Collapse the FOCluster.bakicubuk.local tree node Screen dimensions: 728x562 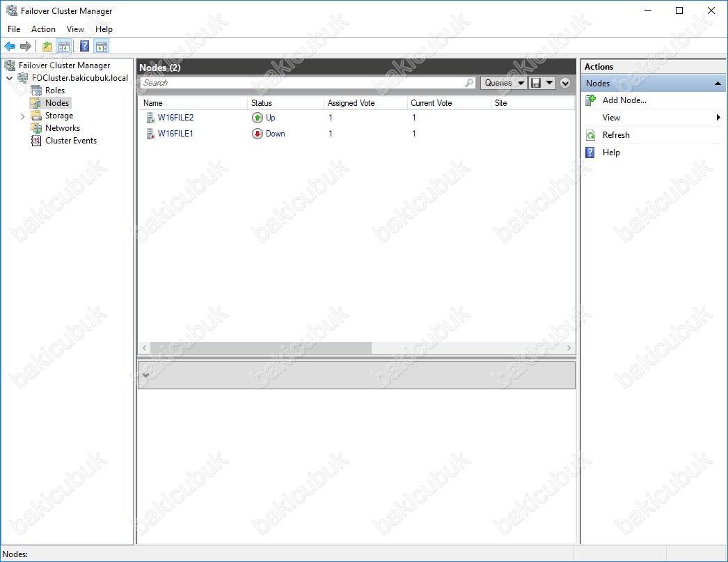pos(9,78)
